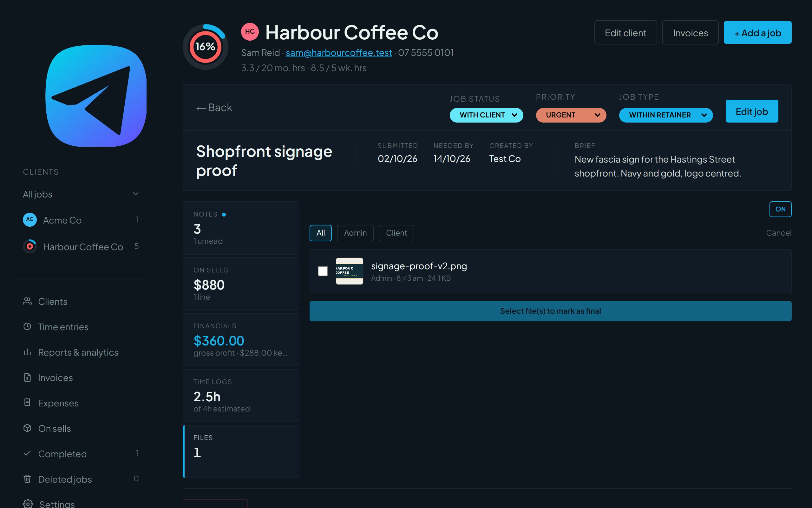Click the HC avatar badge in the header
Image resolution: width=812 pixels, height=508 pixels.
(x=250, y=31)
